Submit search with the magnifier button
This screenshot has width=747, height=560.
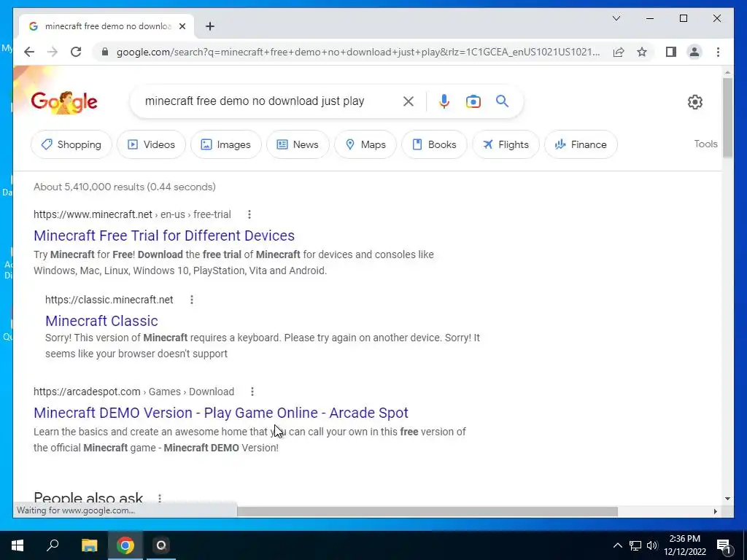click(x=502, y=101)
